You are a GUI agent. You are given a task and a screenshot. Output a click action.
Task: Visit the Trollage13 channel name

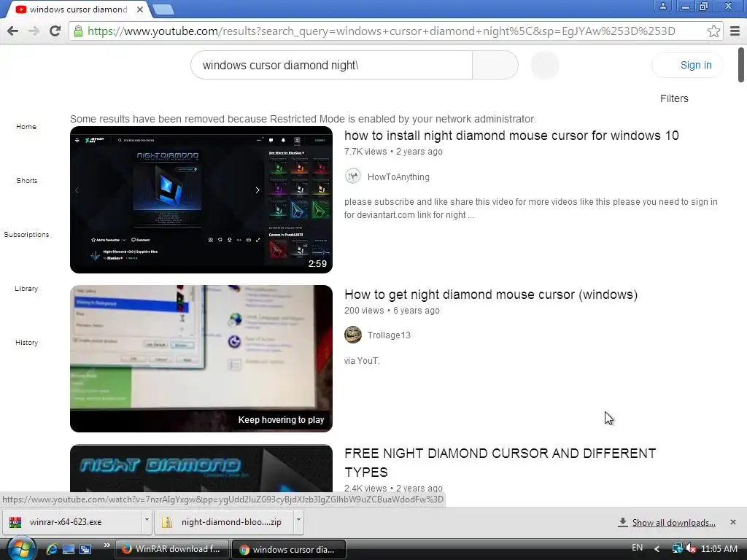[x=389, y=335]
